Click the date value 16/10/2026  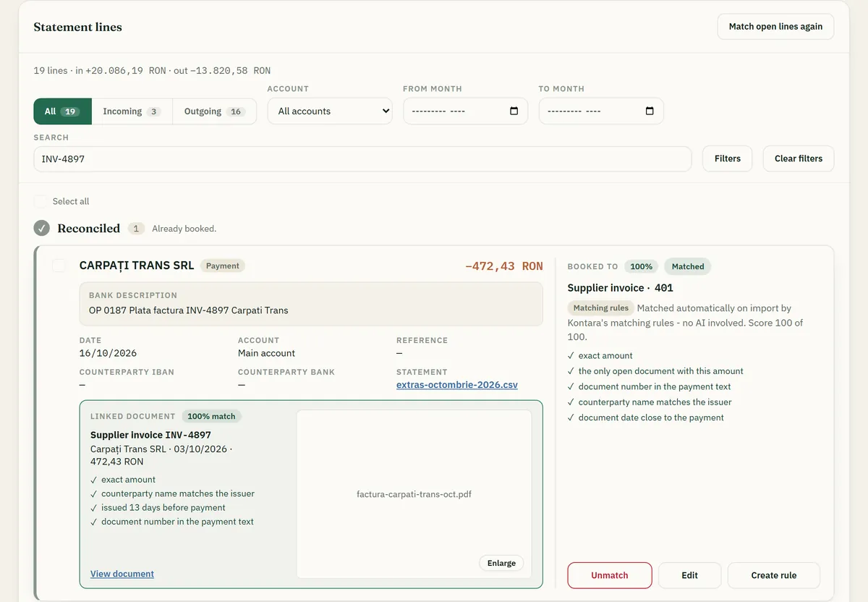[x=108, y=353]
